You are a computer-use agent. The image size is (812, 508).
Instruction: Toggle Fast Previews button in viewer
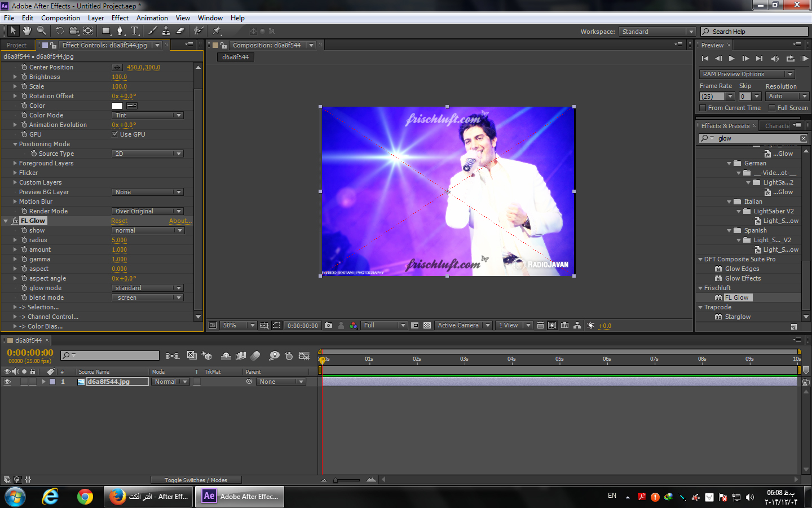[552, 326]
